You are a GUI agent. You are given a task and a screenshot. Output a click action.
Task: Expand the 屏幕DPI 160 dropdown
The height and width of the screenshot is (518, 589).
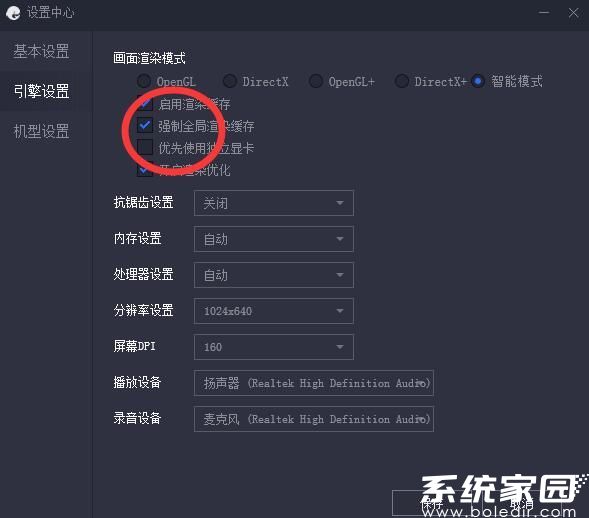[274, 347]
